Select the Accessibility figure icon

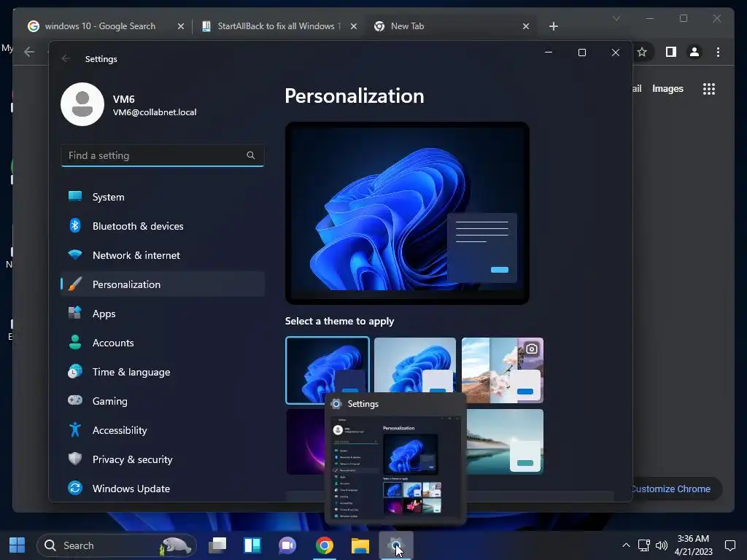[x=75, y=429]
